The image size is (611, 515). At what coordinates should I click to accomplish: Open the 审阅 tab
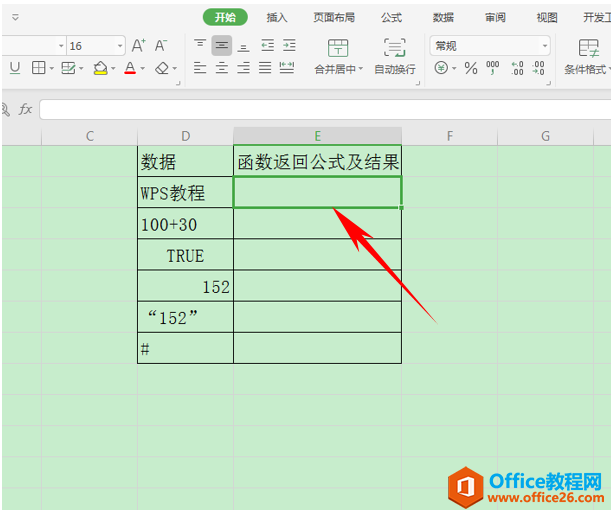495,17
